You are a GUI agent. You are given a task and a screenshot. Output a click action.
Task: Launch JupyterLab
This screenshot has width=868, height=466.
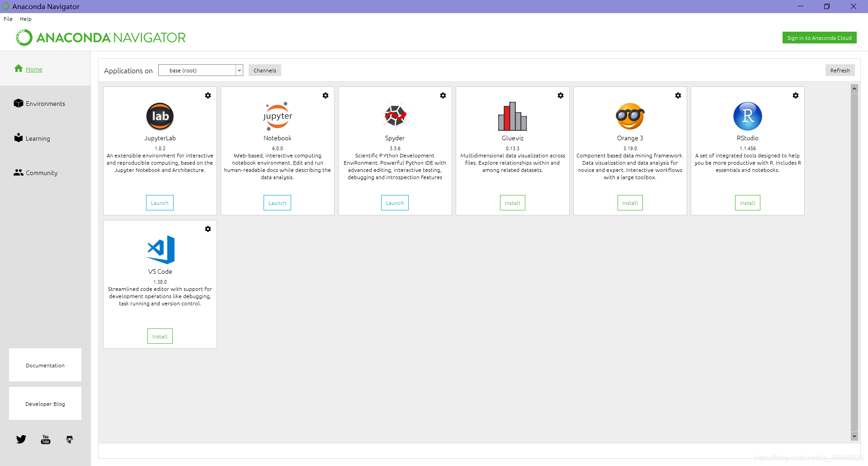(x=160, y=203)
